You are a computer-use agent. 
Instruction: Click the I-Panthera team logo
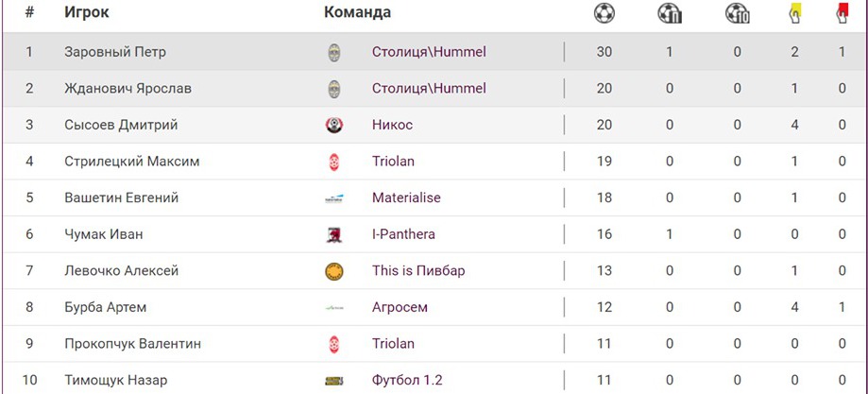pos(333,234)
